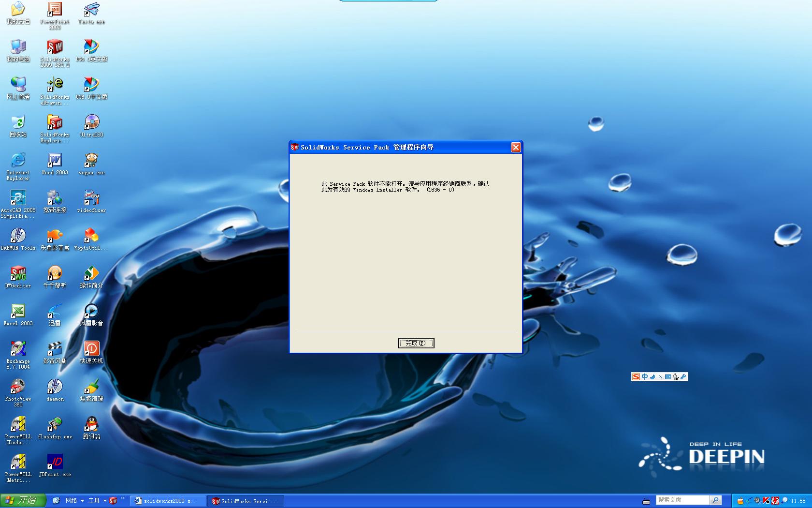Toggle the punctuation mode on the IME bar
Viewport: 812px width, 508px height.
point(660,377)
